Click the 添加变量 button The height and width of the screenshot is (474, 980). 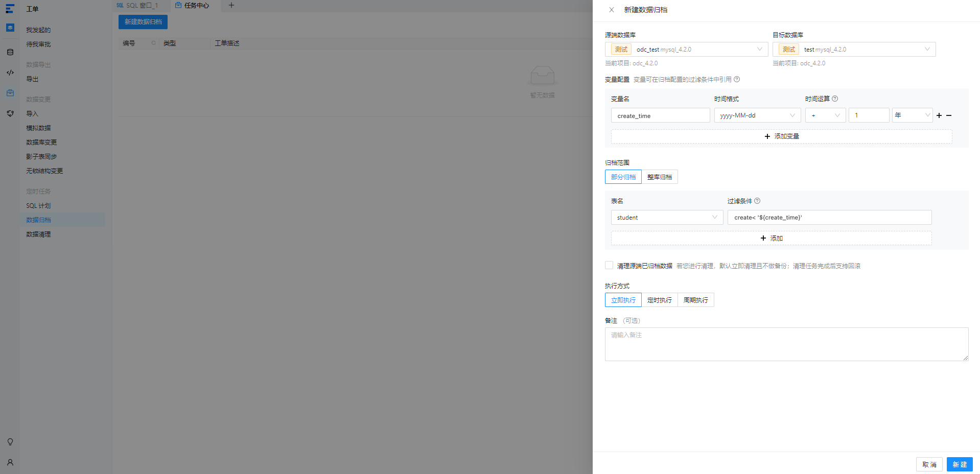click(782, 136)
